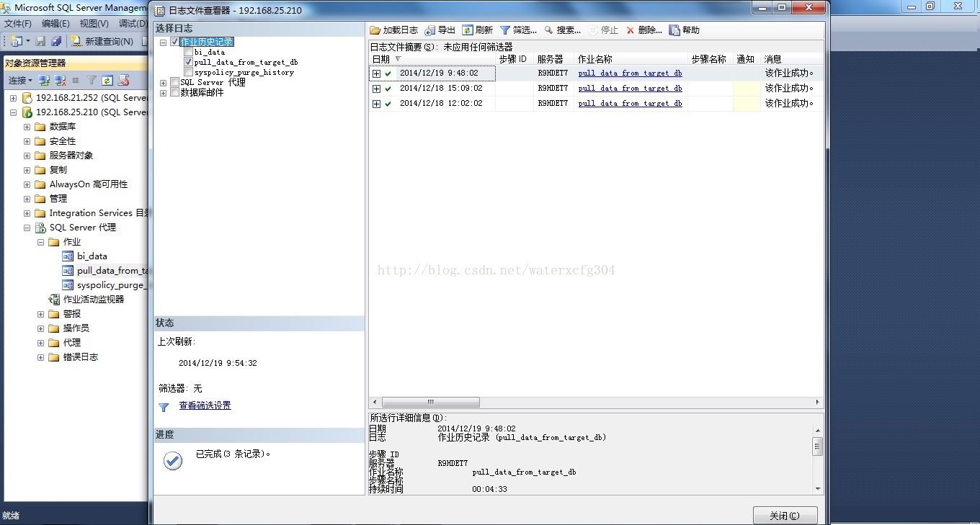Click the details pane vertical scrollbar thumb
980x525 pixels.
pos(817,447)
